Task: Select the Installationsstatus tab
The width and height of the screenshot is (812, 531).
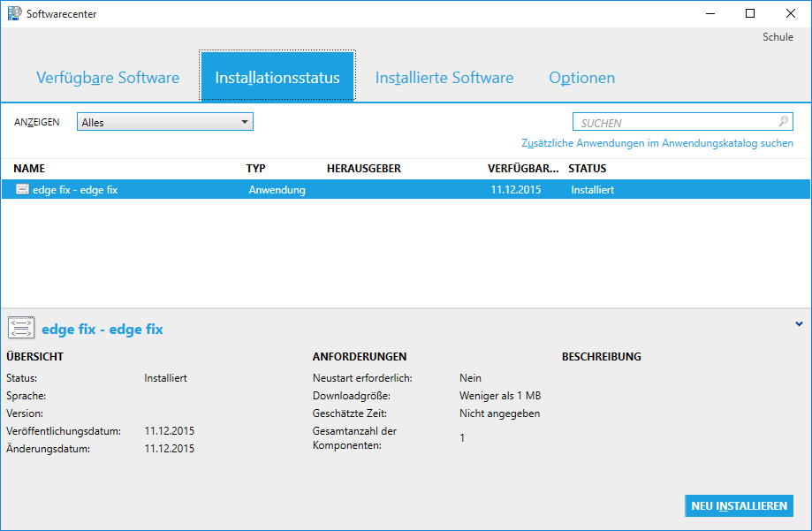Action: [277, 78]
